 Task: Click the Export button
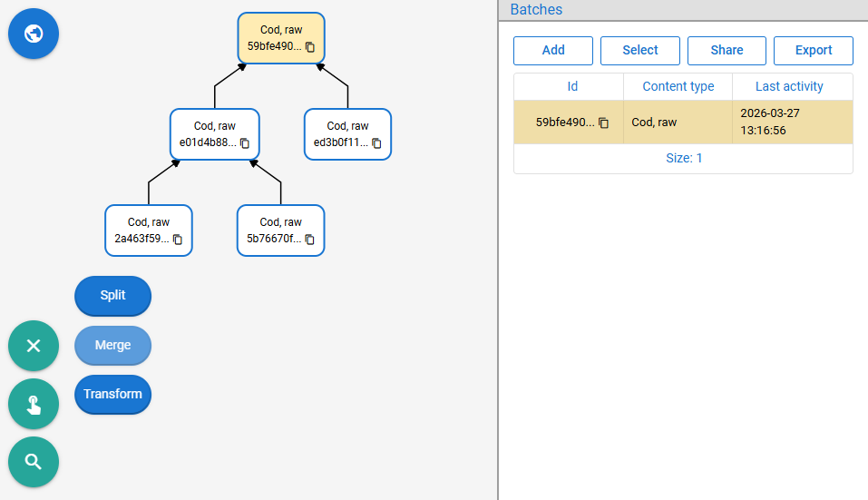(814, 51)
